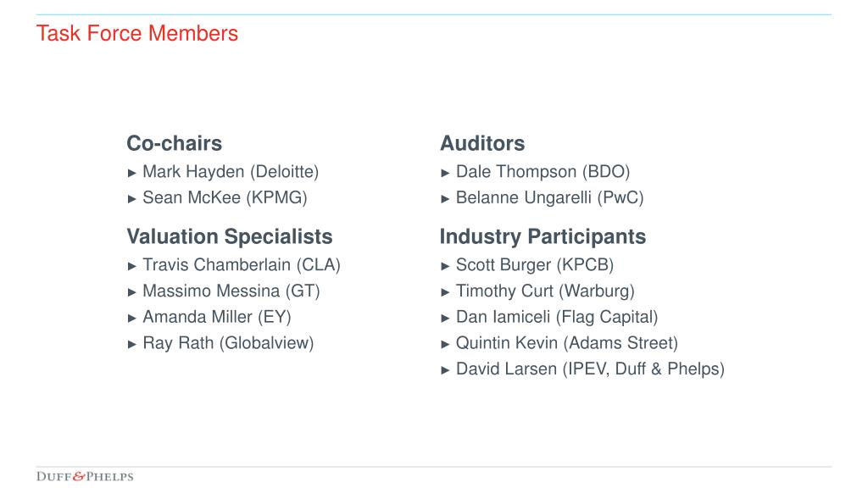Click the bullet arrow before David Larsen
The width and height of the screenshot is (868, 488).
(x=445, y=370)
